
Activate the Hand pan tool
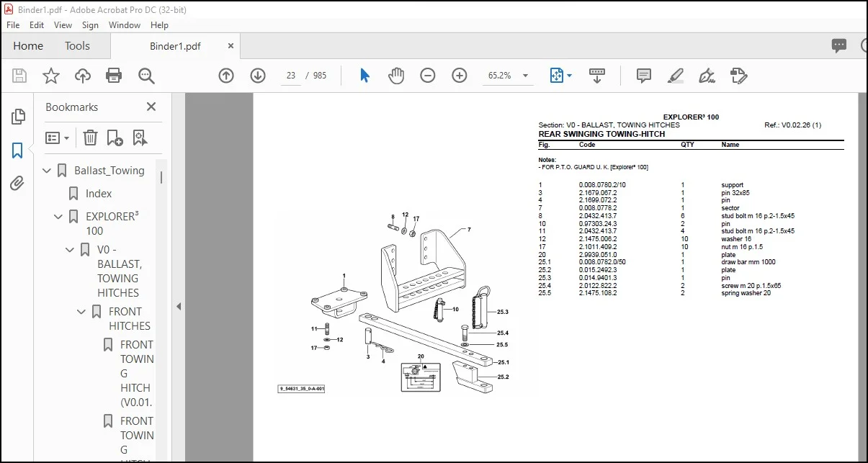pyautogui.click(x=396, y=76)
